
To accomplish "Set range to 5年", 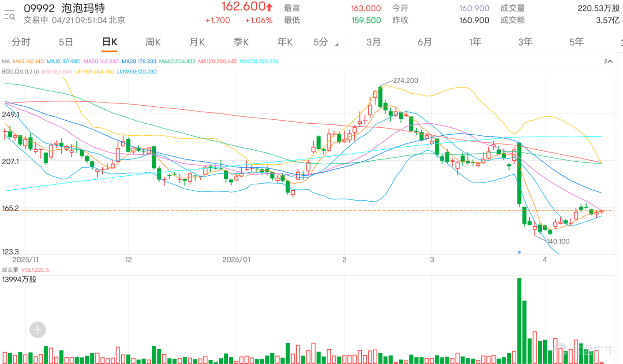I will (577, 42).
